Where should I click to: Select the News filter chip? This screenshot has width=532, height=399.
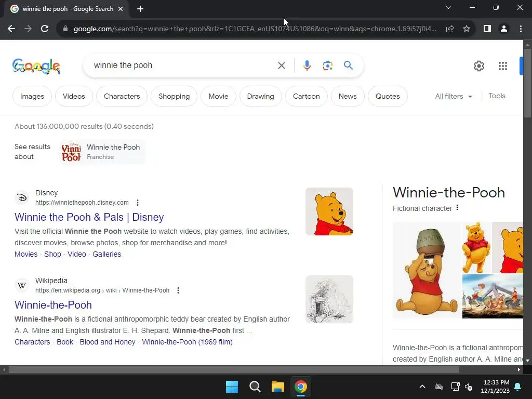[x=348, y=96]
